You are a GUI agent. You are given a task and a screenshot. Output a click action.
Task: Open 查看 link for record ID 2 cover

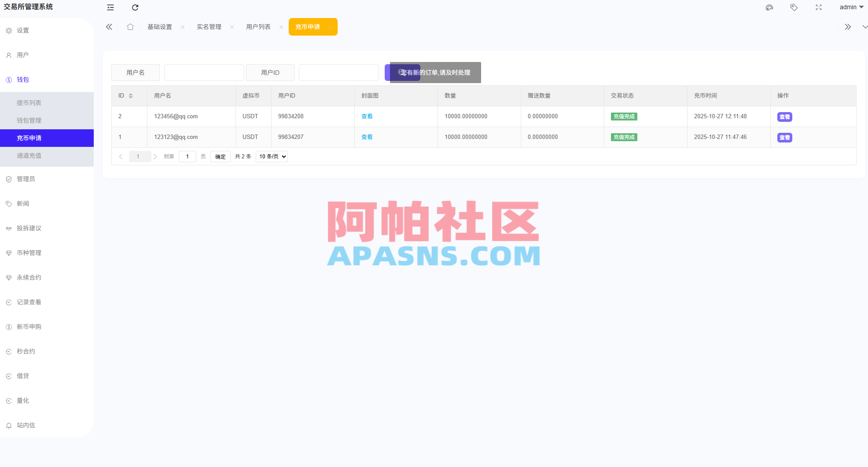367,116
